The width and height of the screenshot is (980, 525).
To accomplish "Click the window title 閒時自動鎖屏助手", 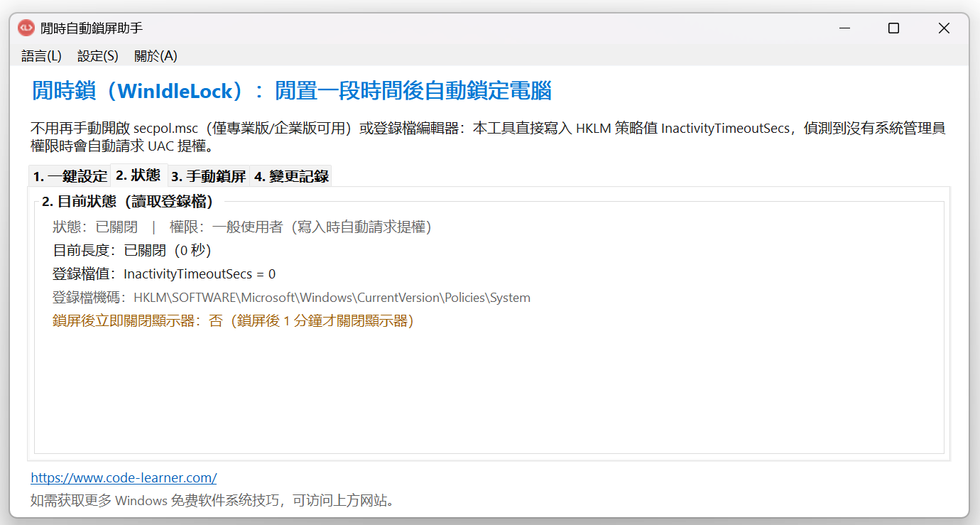I will pos(92,28).
